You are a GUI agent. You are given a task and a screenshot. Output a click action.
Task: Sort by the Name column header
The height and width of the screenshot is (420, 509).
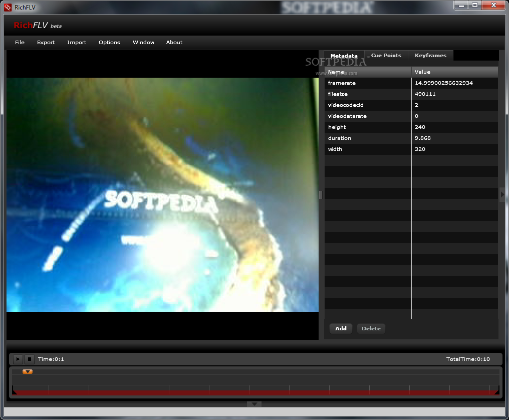[368, 72]
